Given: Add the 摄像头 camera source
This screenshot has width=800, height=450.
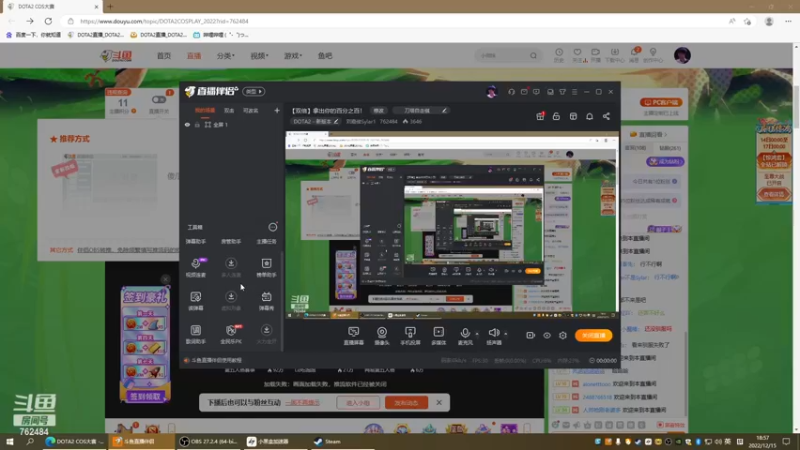Looking at the screenshot, I should coord(382,336).
